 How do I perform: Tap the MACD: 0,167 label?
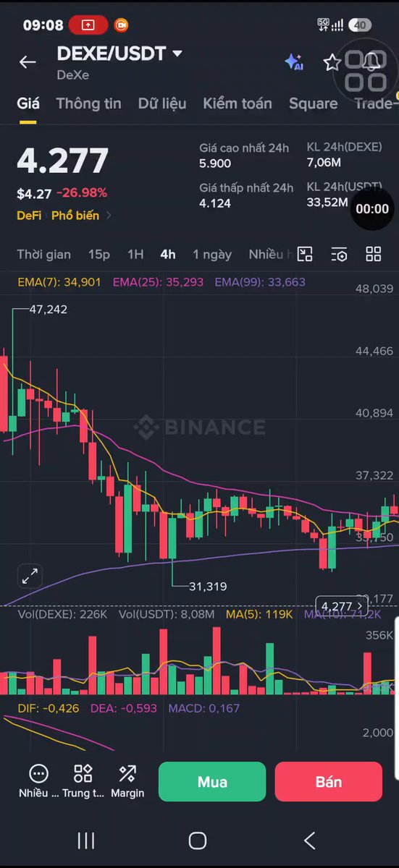[x=204, y=708]
